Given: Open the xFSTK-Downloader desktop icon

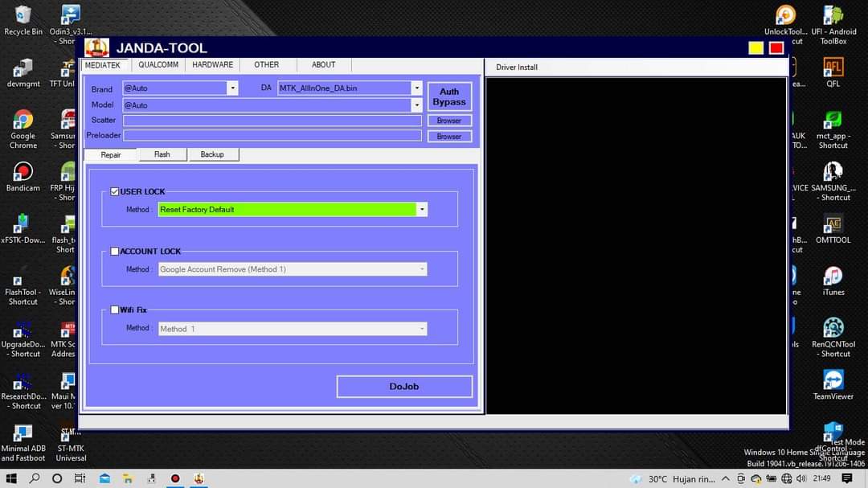Looking at the screenshot, I should 23,229.
